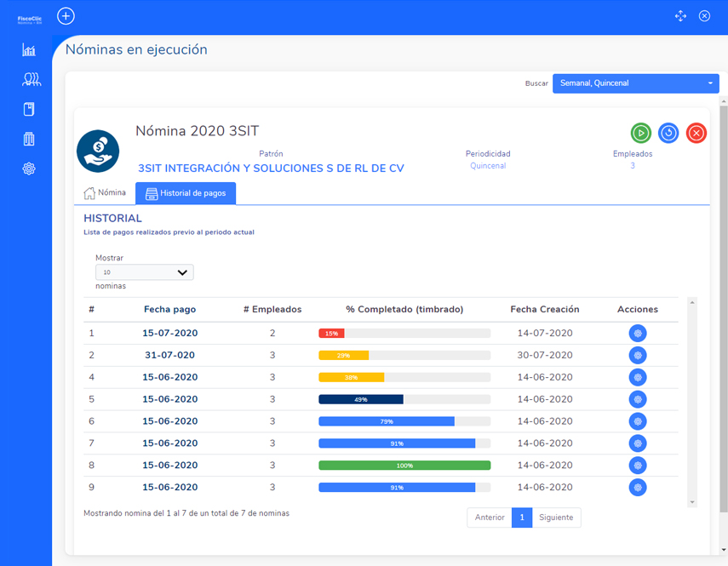Image resolution: width=728 pixels, height=566 pixels.
Task: Open actions gear for row 1 payment 15-07-2020
Action: point(638,333)
